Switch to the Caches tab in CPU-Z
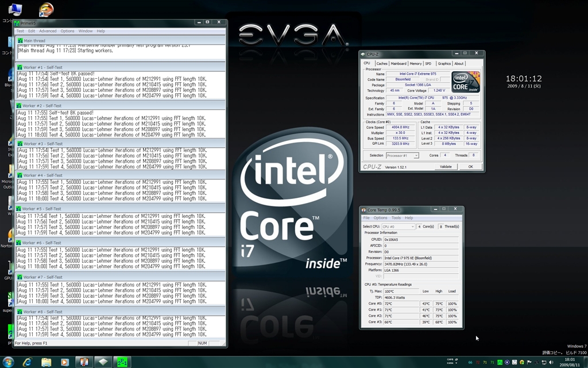 (x=382, y=63)
